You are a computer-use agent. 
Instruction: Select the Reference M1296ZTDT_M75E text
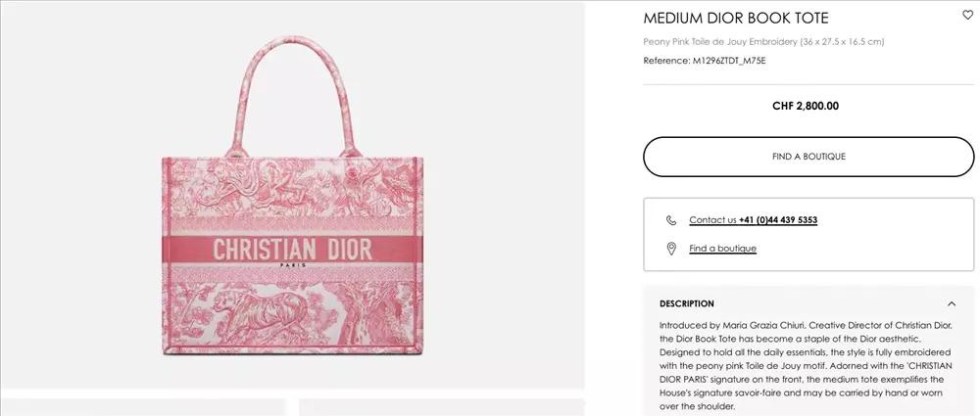point(705,61)
